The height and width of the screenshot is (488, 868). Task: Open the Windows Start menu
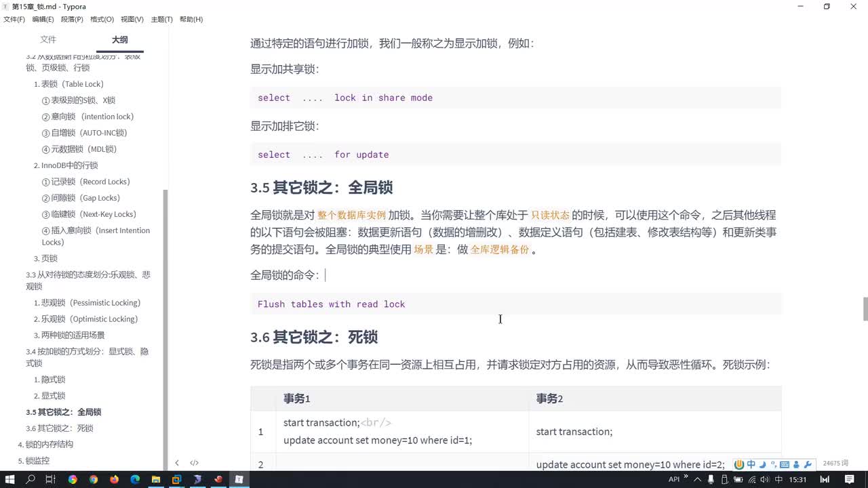(x=10, y=479)
